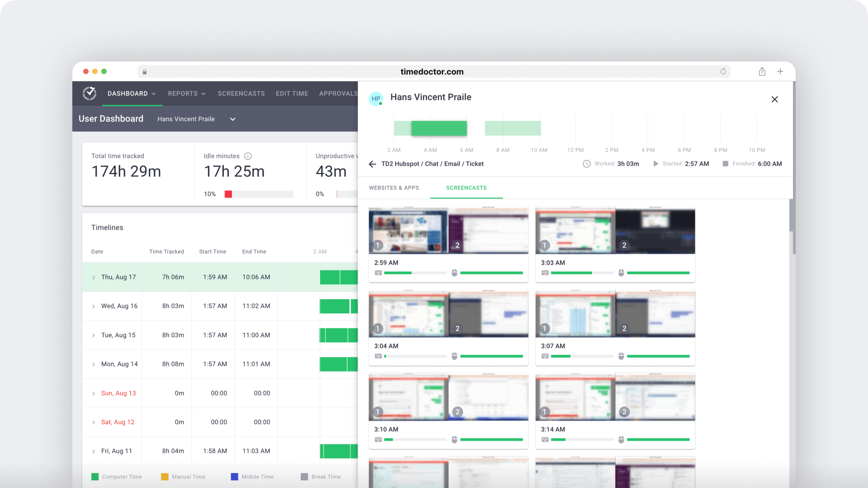
Task: Select the Edit Time menu item
Action: tap(292, 94)
